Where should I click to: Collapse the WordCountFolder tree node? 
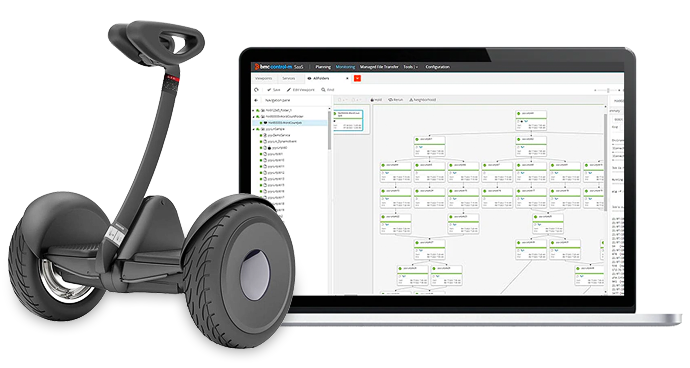(x=253, y=117)
